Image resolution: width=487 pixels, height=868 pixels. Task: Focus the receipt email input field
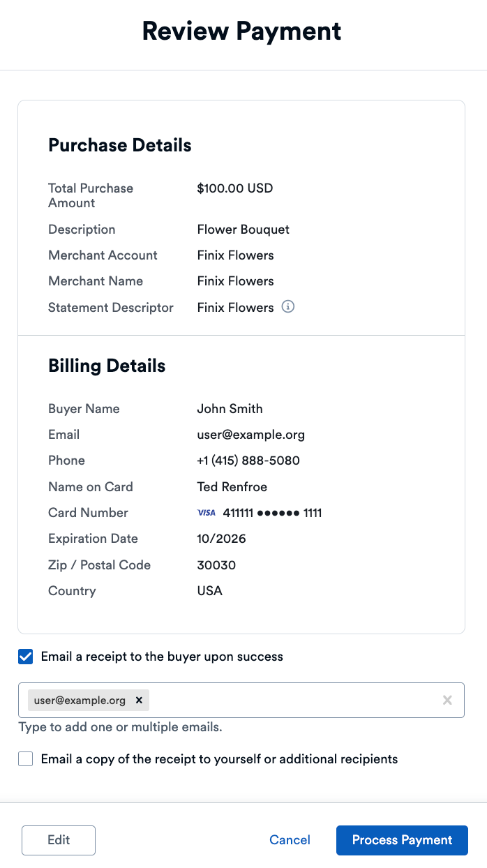[x=293, y=700]
